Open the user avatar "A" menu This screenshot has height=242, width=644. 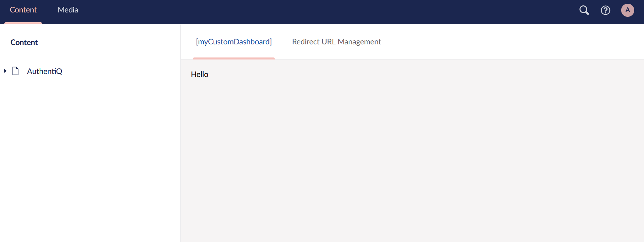coord(627,10)
